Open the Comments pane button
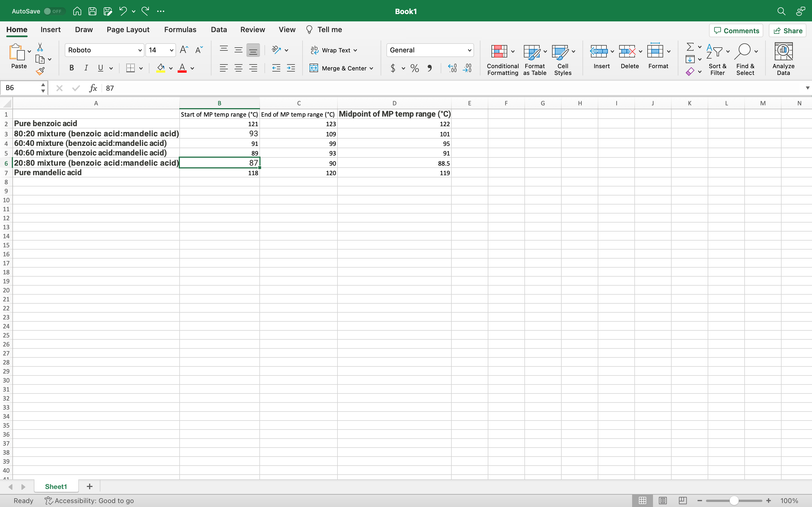 (736, 30)
